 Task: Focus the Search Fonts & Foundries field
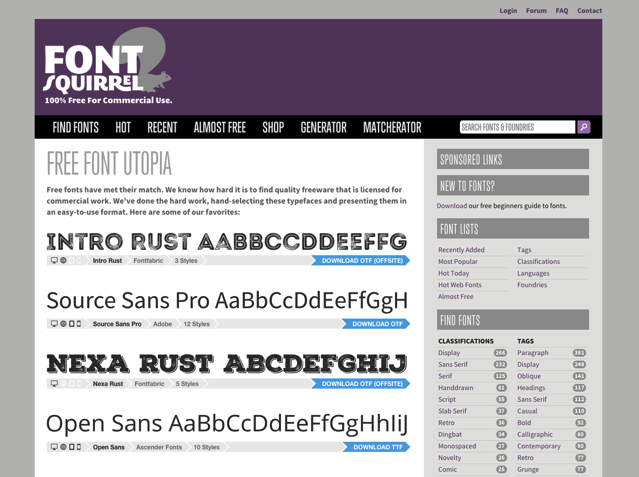(516, 127)
